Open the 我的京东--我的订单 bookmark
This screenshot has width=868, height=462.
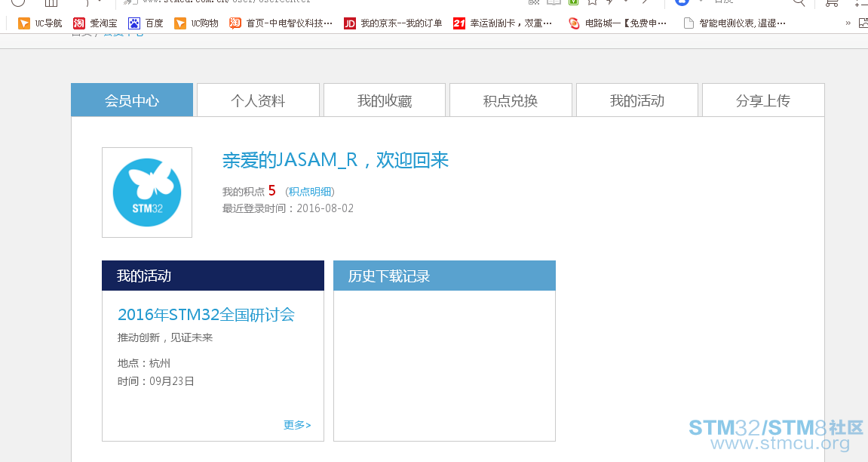click(x=393, y=23)
